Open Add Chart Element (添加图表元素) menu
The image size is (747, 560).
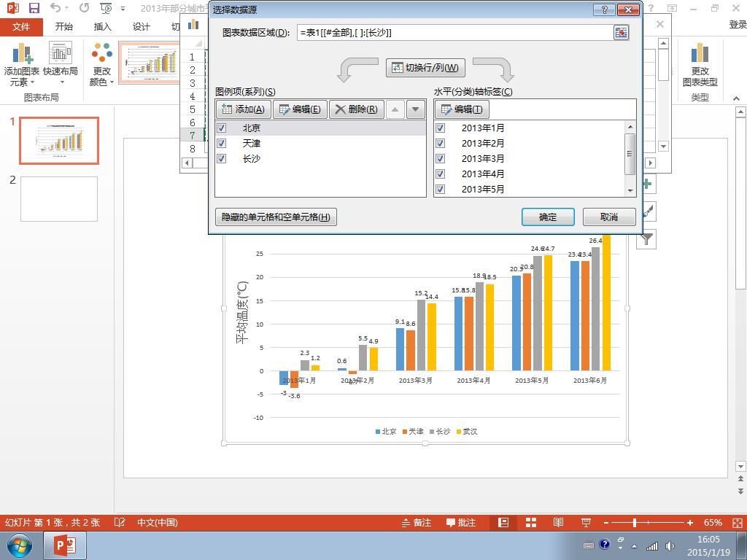(21, 64)
